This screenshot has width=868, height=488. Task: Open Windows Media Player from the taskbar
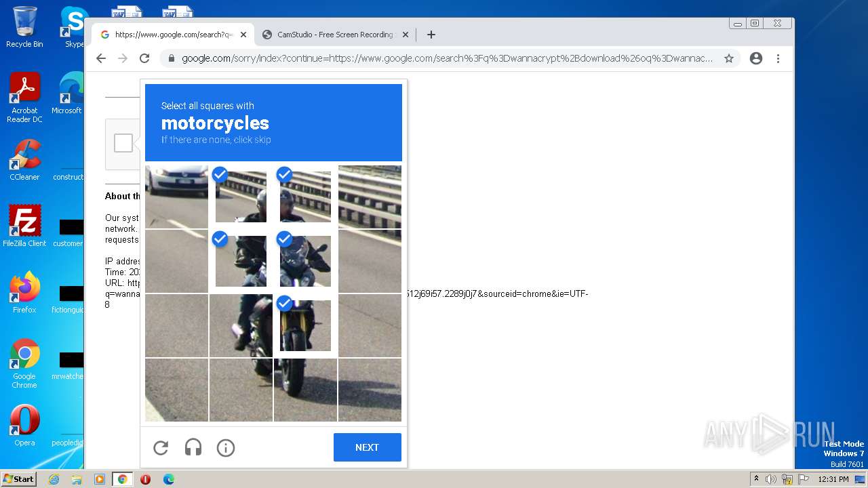[x=99, y=479]
